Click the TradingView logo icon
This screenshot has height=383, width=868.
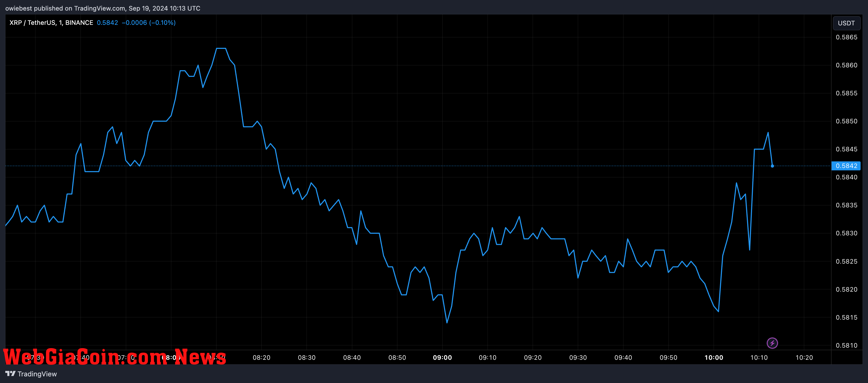click(11, 373)
